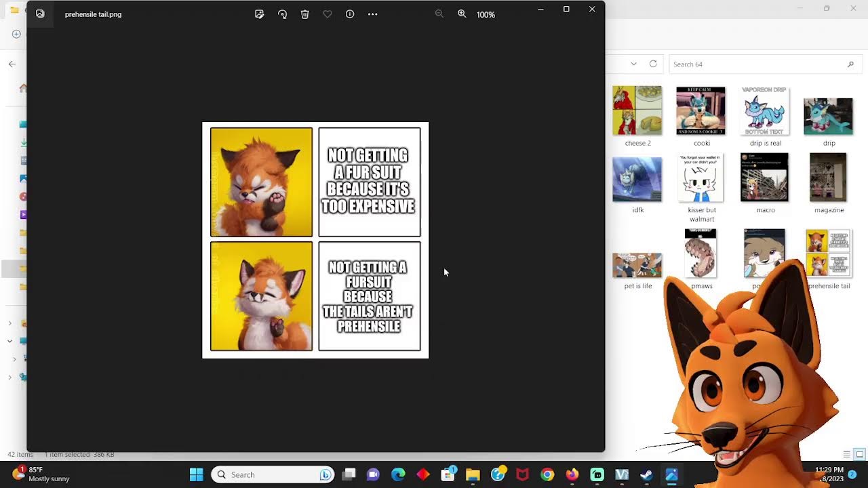
Task: Open Microsoft Store from taskbar
Action: click(x=448, y=474)
